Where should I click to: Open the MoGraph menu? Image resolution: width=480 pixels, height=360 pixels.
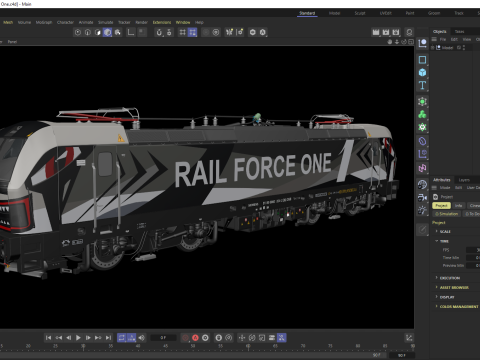click(44, 22)
